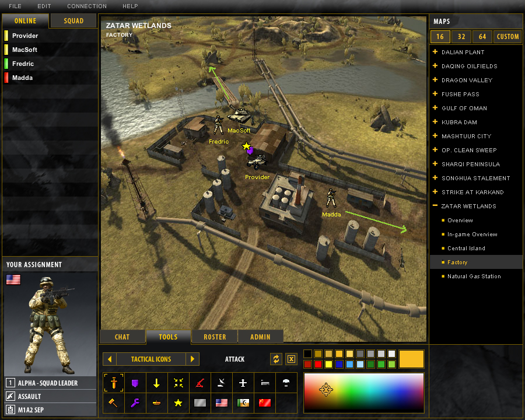Open the Connection menu

87,6
